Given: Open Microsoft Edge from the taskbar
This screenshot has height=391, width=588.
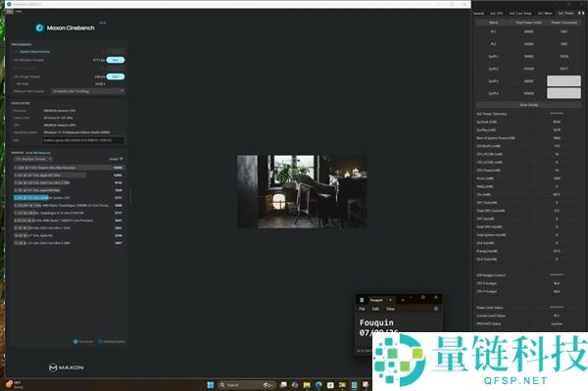Looking at the screenshot, I should point(318,385).
